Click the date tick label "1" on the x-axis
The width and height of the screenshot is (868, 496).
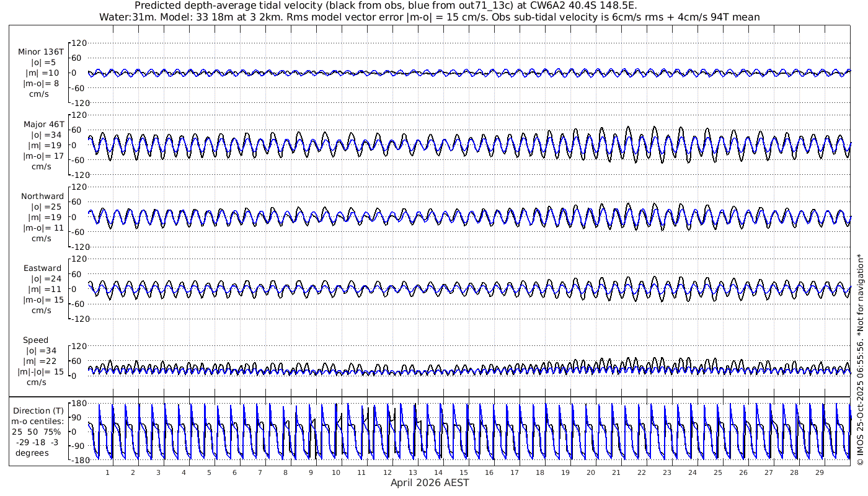(x=107, y=472)
